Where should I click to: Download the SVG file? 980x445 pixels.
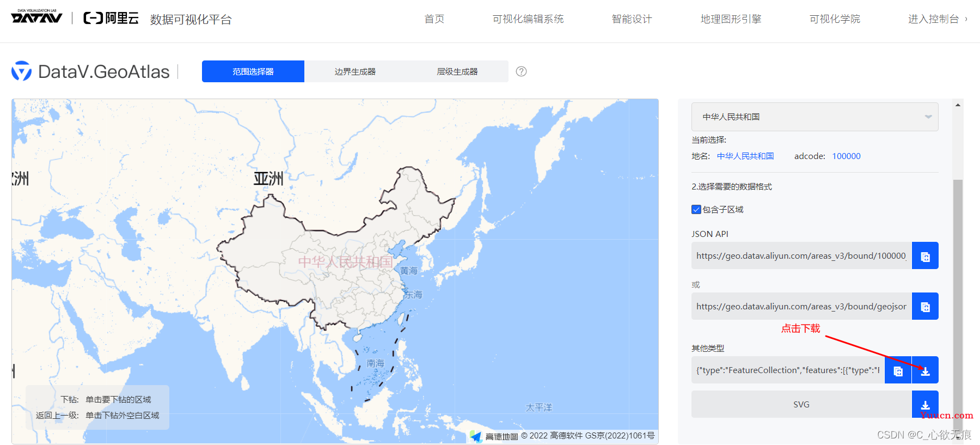tap(925, 404)
